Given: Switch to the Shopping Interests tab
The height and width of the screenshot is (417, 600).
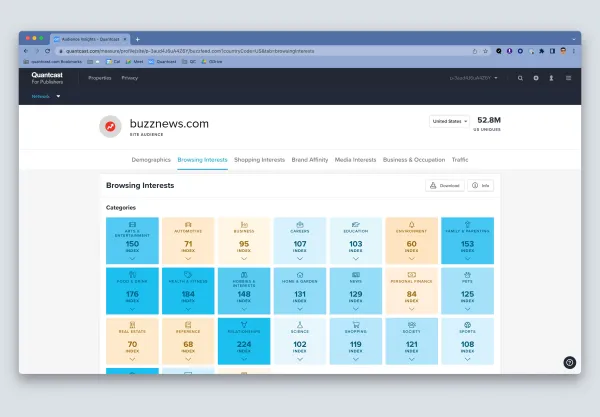Looking at the screenshot, I should point(259,160).
